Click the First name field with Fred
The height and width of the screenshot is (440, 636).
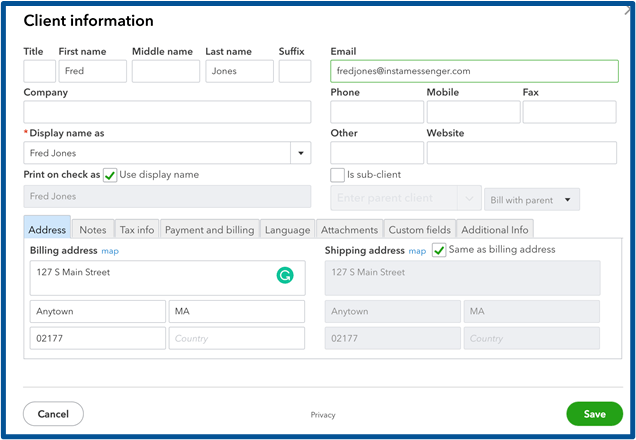[x=92, y=71]
